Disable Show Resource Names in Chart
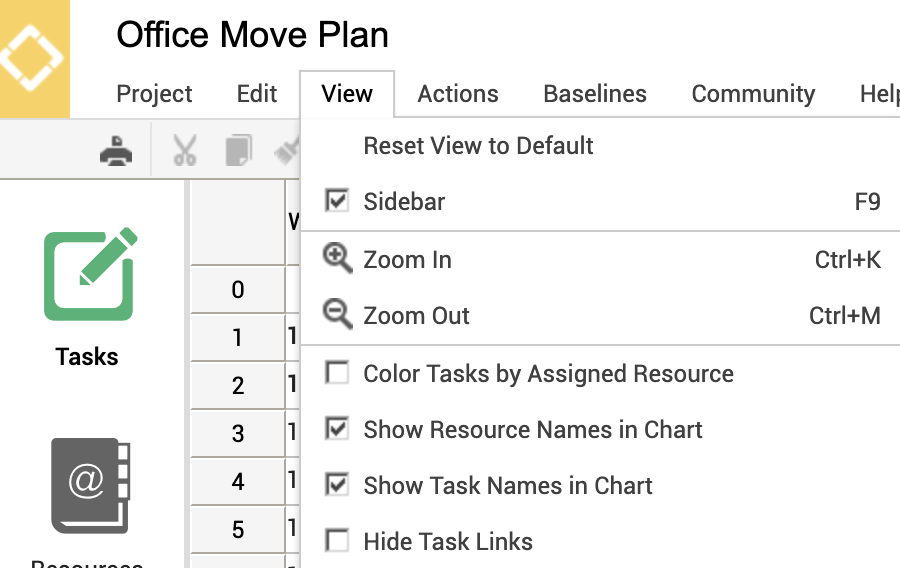 coord(338,429)
